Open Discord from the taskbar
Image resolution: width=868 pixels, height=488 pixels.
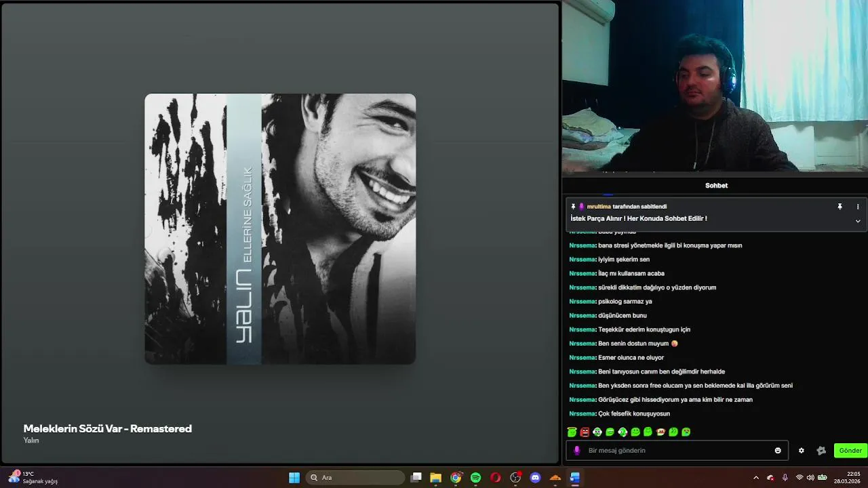[535, 478]
